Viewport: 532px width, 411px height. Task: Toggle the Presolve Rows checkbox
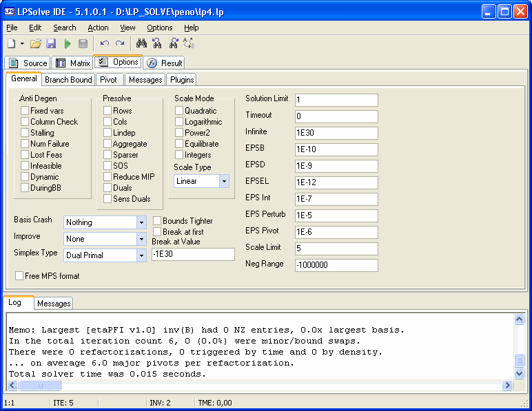coord(108,111)
